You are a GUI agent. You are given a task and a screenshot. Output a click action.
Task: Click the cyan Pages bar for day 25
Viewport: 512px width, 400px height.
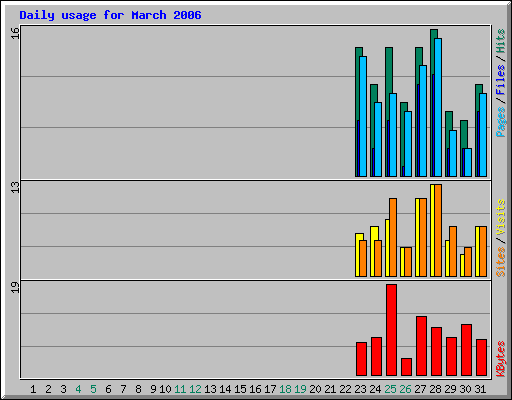(x=393, y=135)
